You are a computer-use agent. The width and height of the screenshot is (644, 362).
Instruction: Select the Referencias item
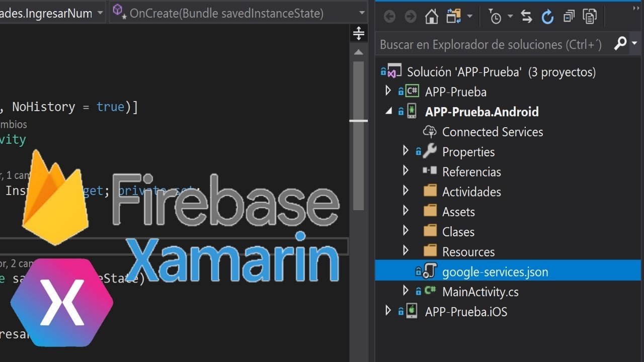(471, 172)
